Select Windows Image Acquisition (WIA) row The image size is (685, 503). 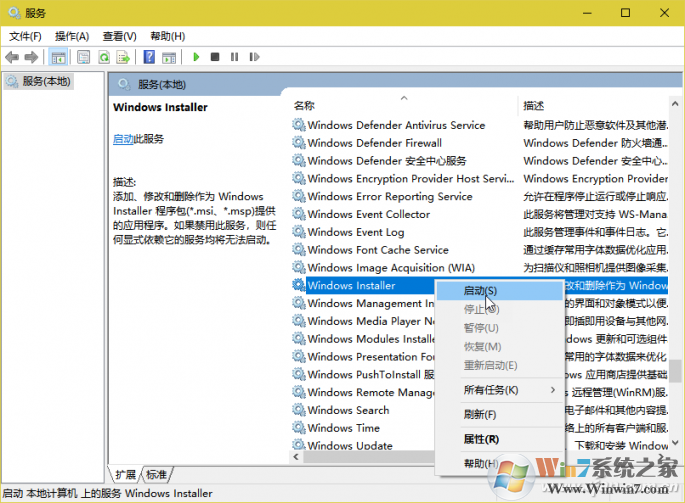coord(480,268)
